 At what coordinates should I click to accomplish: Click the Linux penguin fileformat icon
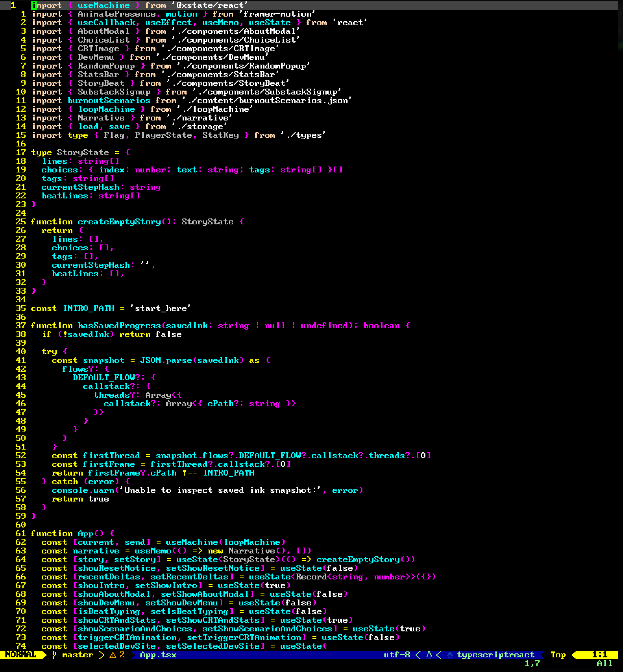pyautogui.click(x=429, y=655)
